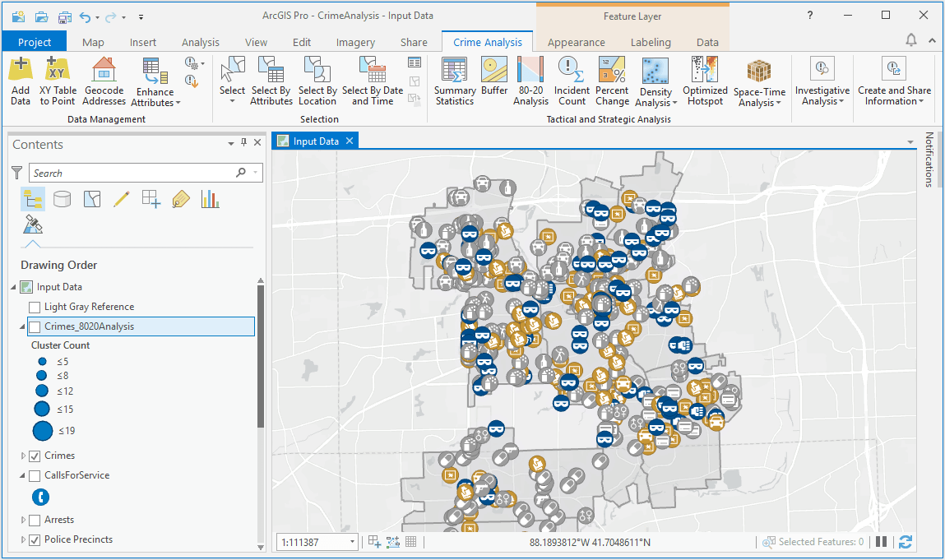945x560 pixels.
Task: Show the Crimes_8020Analysis layer
Action: [35, 326]
